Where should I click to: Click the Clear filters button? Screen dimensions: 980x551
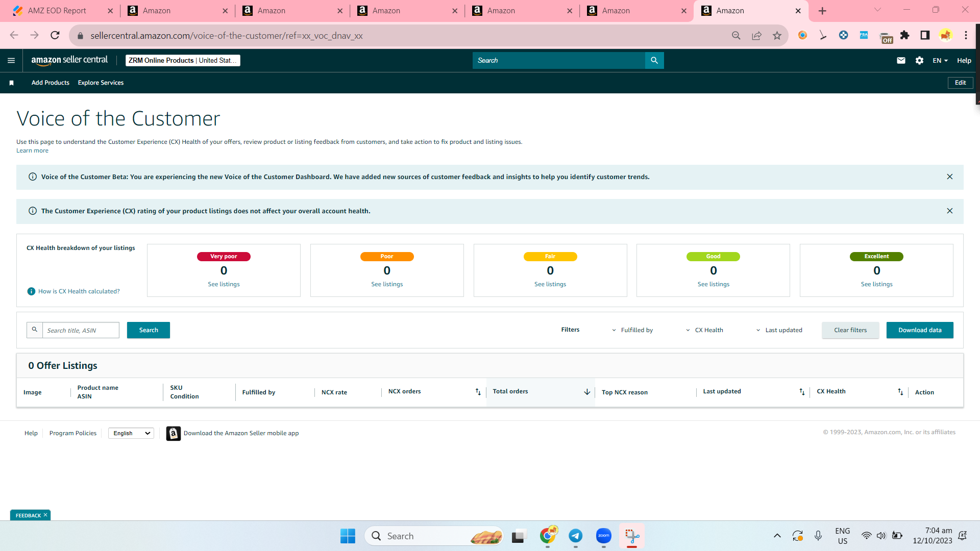coord(850,330)
